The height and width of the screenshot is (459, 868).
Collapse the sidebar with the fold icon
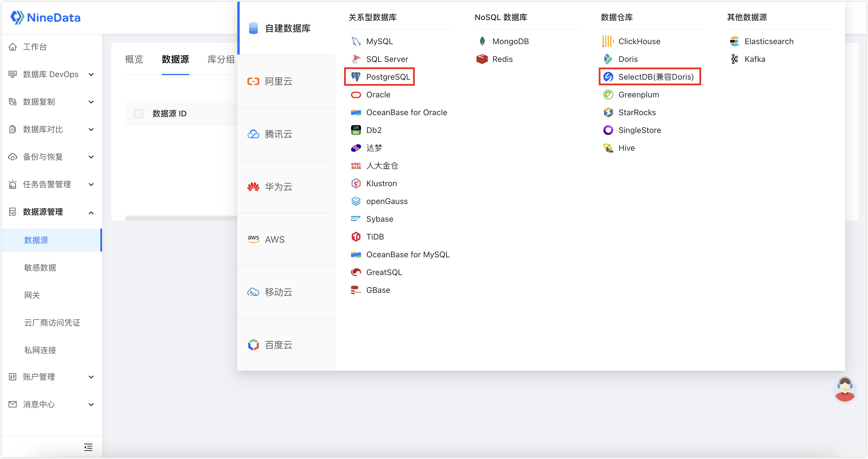click(88, 447)
